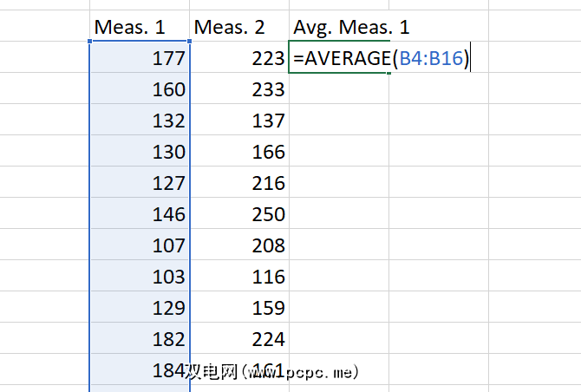Select the cell with value 250
Image resolution: width=581 pixels, height=392 pixels.
[239, 215]
